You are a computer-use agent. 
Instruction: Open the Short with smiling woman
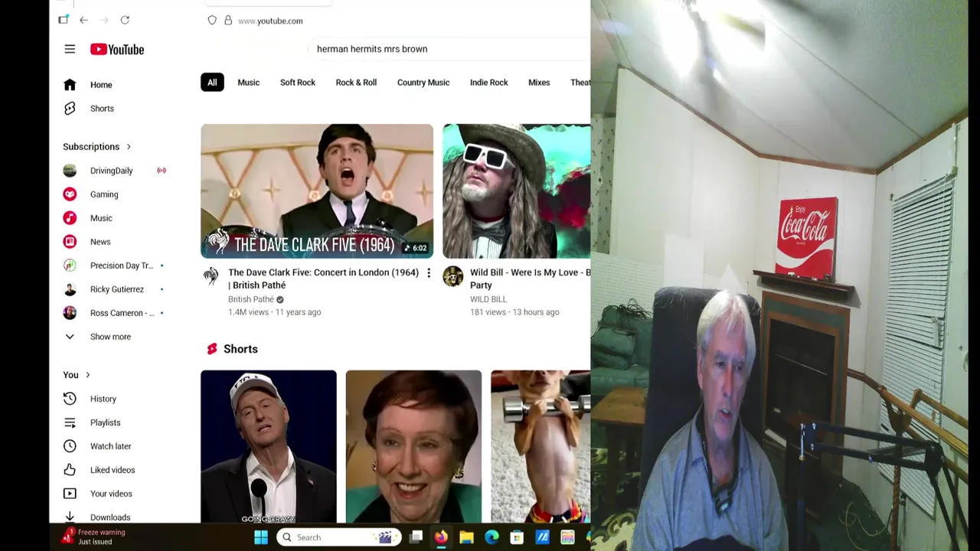[x=413, y=447]
